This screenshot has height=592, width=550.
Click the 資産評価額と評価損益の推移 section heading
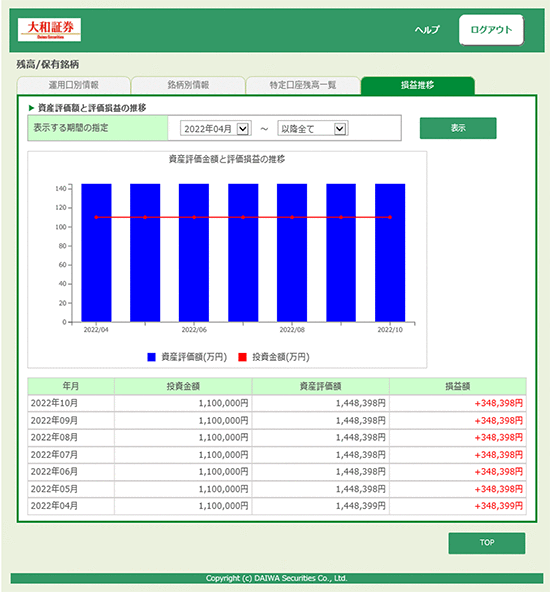[x=92, y=108]
